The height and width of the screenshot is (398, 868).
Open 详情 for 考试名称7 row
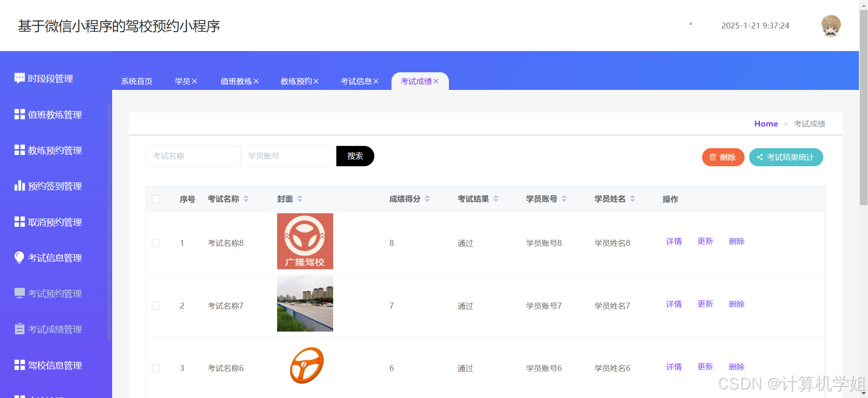[674, 304]
